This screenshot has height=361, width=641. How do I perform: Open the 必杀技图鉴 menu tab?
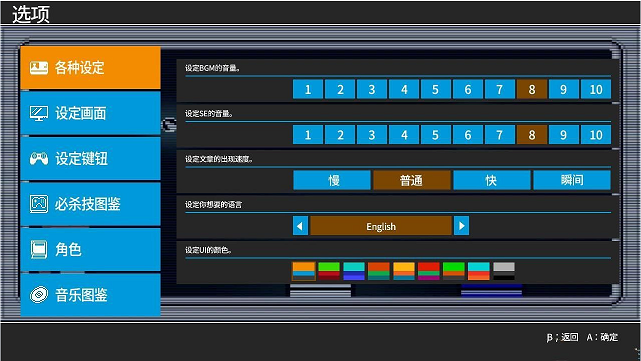click(90, 204)
